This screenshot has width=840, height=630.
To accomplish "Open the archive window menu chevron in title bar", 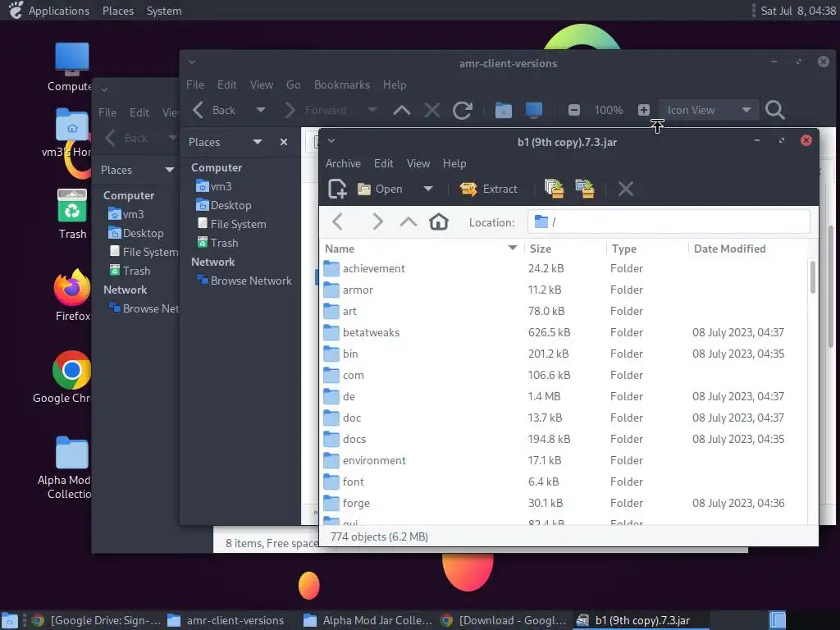I will pyautogui.click(x=331, y=141).
